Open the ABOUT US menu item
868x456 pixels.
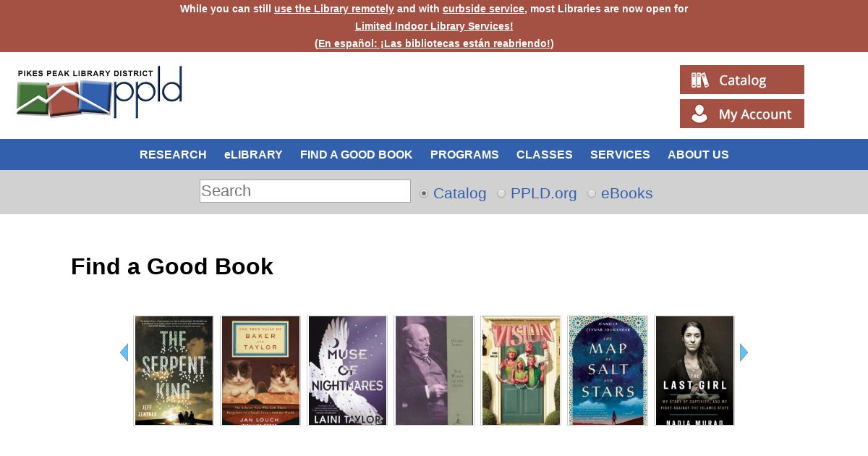pos(698,155)
